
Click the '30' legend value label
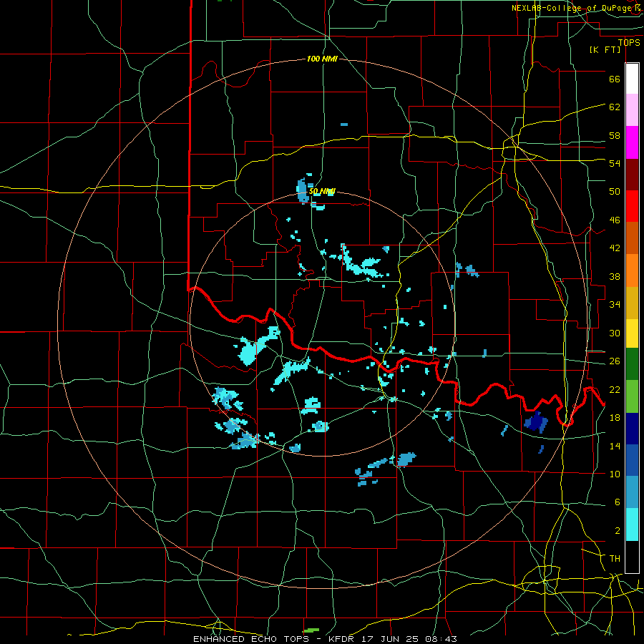(615, 333)
